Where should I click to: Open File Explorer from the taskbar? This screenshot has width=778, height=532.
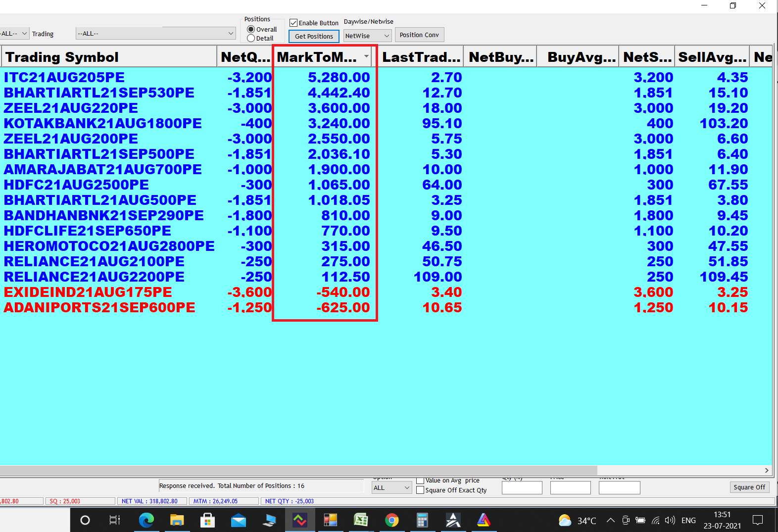pyautogui.click(x=177, y=520)
